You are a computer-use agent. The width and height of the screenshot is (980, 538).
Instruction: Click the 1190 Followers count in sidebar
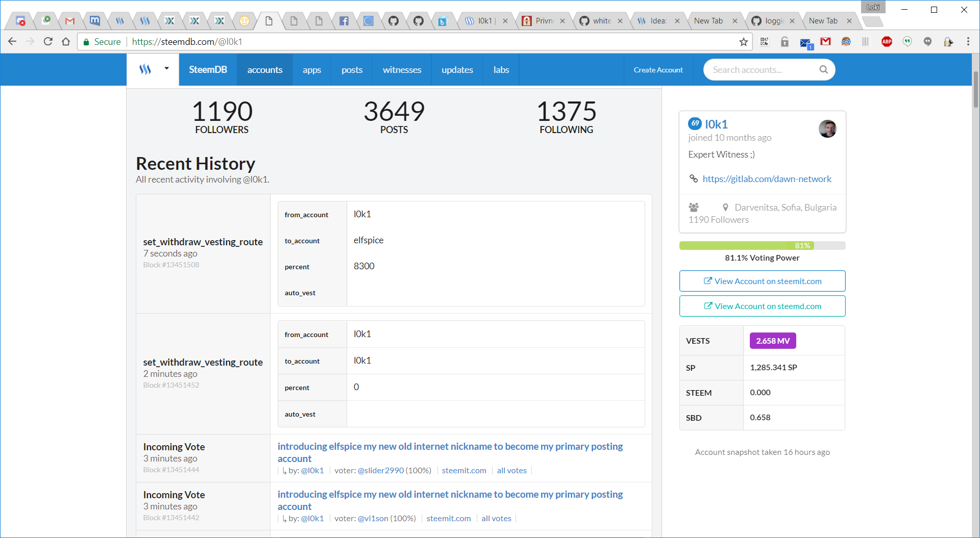coord(719,220)
